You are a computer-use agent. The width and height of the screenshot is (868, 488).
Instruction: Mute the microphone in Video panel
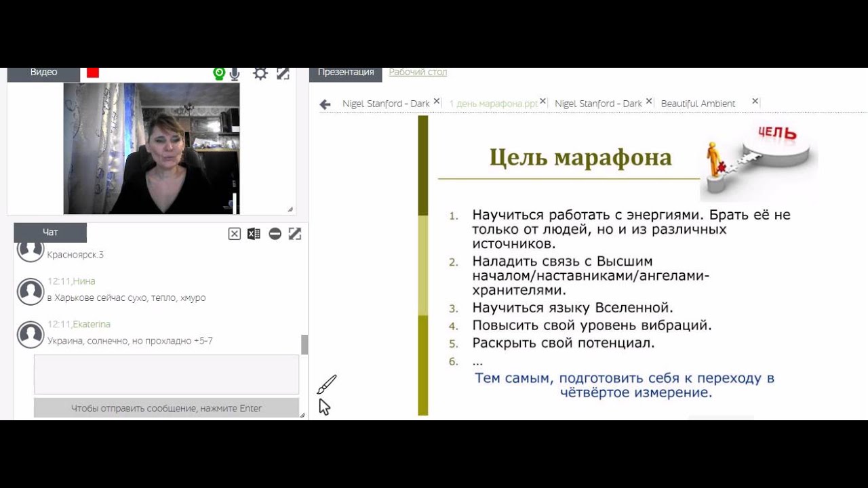pyautogui.click(x=235, y=74)
